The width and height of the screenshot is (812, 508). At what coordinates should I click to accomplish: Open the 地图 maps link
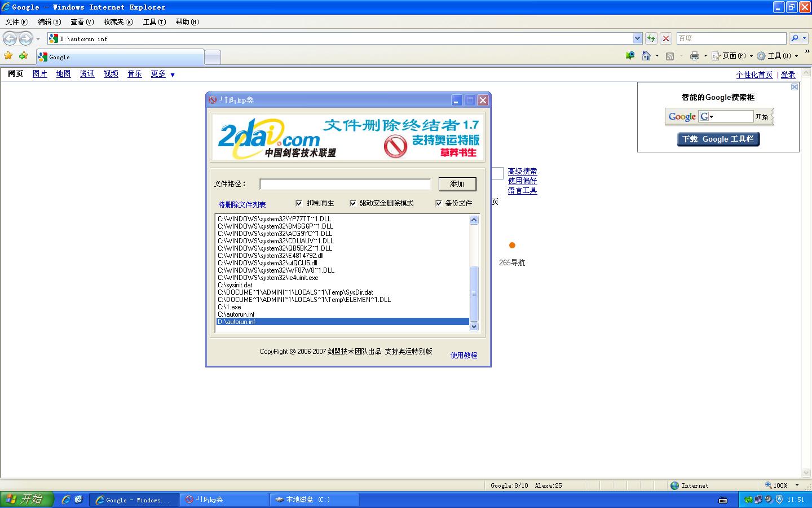[63, 74]
